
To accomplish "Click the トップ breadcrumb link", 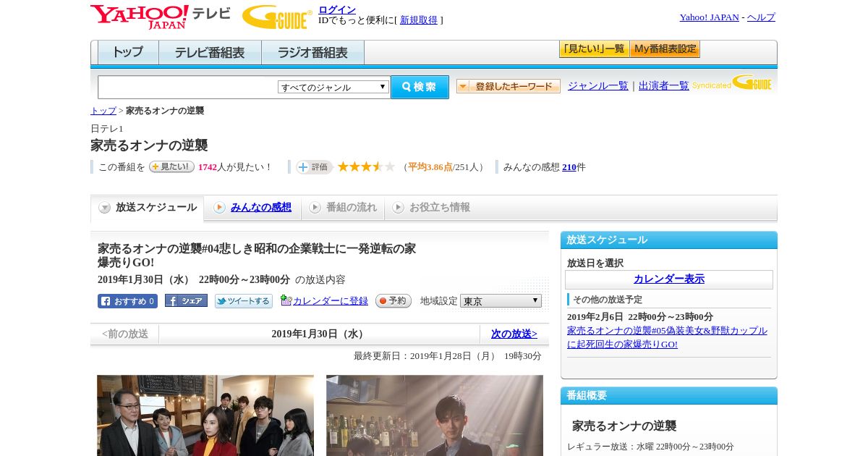I will (103, 111).
